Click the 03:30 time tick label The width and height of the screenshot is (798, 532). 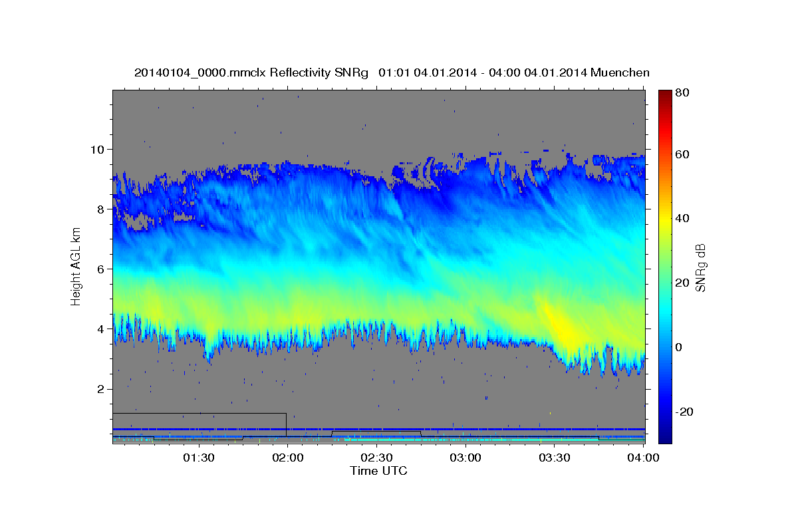tap(555, 458)
